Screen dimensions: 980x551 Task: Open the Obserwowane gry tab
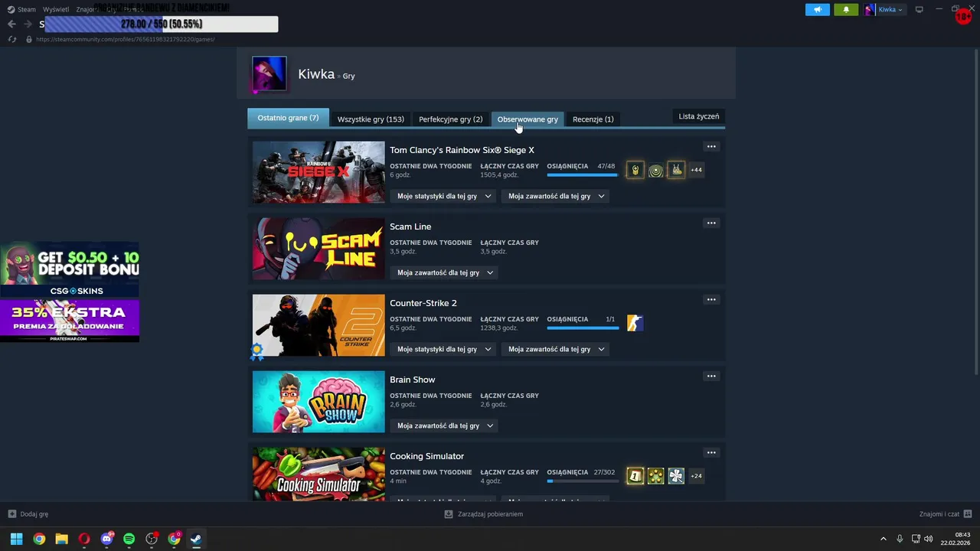[528, 119]
